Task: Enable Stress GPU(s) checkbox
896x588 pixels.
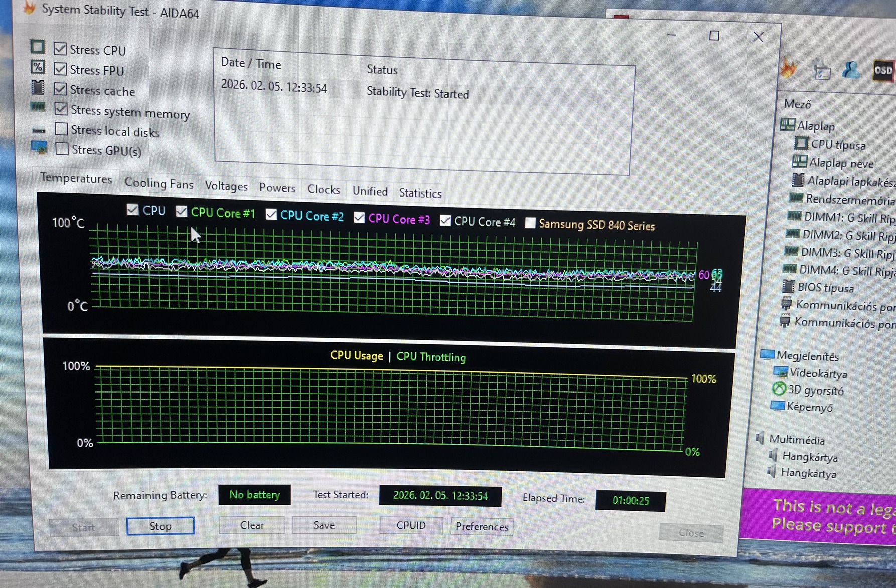Action: [62, 149]
